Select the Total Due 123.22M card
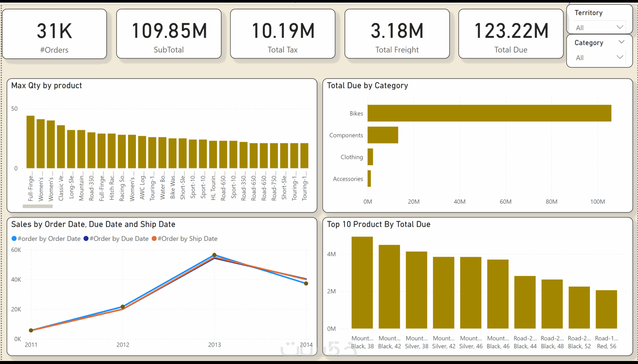This screenshot has width=638, height=364. [511, 34]
